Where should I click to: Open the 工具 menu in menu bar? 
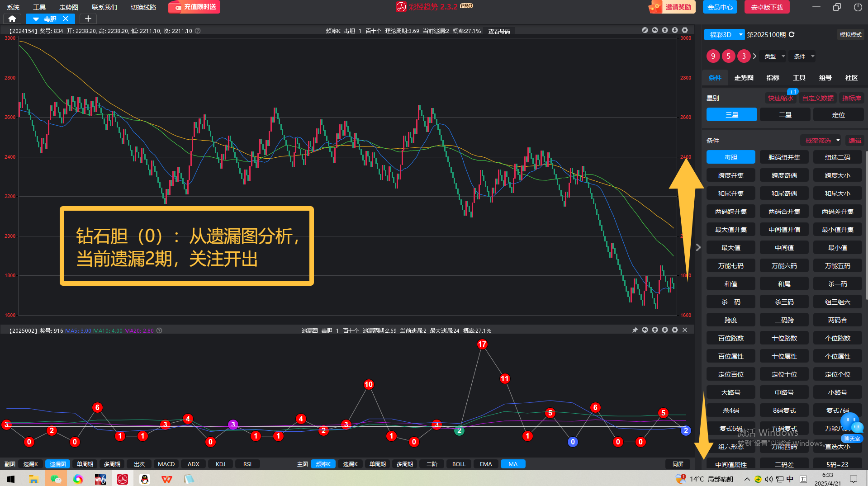click(39, 7)
